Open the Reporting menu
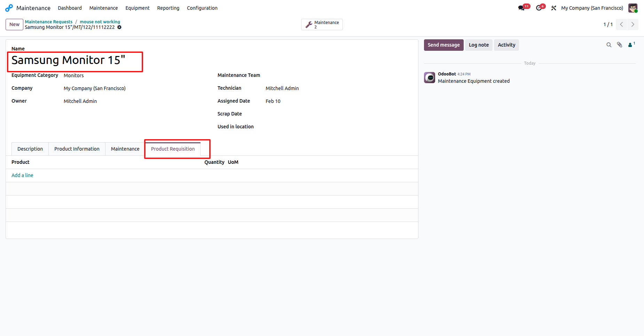The width and height of the screenshot is (644, 336). [x=168, y=8]
